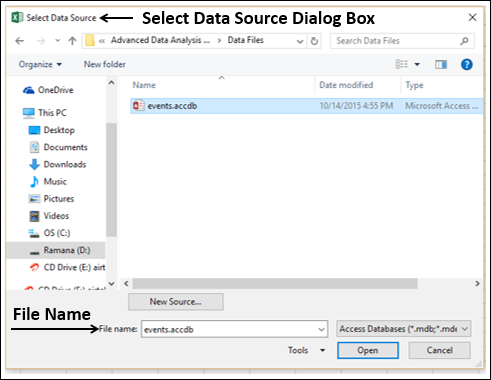Click the Back navigation arrow

pyautogui.click(x=20, y=41)
